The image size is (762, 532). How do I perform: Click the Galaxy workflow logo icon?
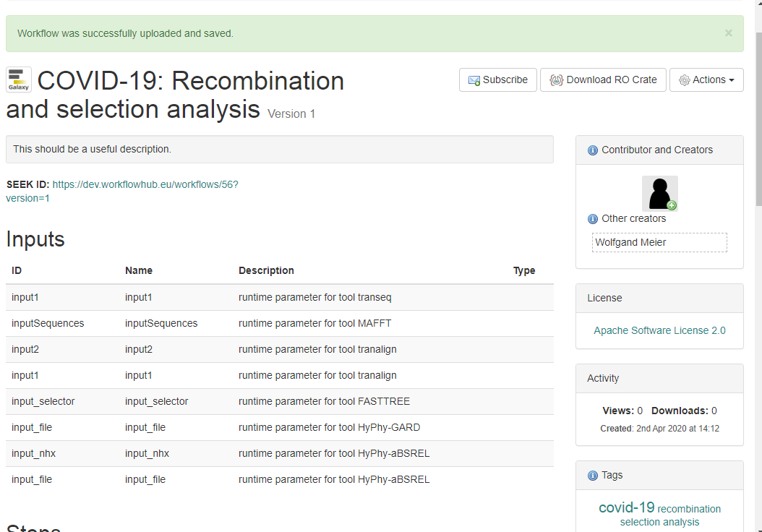[19, 80]
